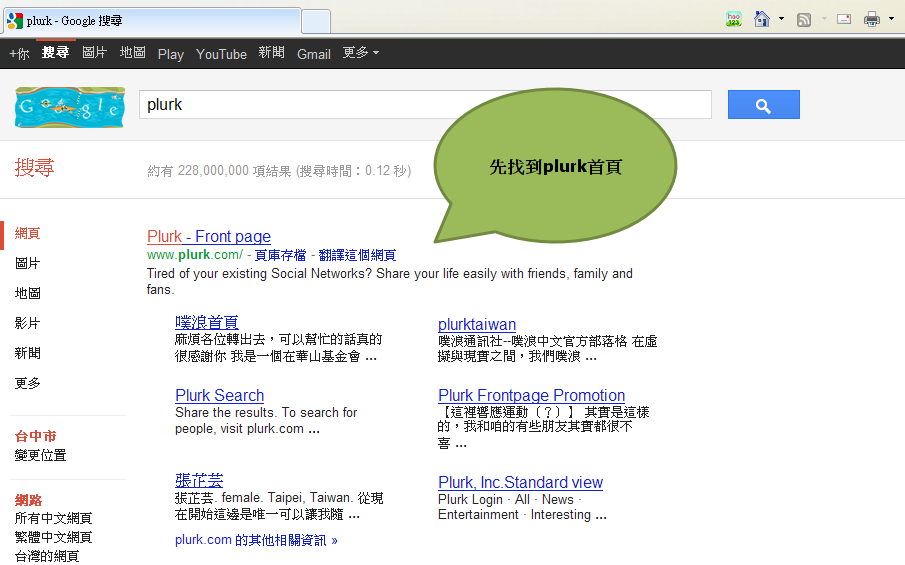Click the red 搜尋 heading
The width and height of the screenshot is (905, 565).
pos(35,168)
